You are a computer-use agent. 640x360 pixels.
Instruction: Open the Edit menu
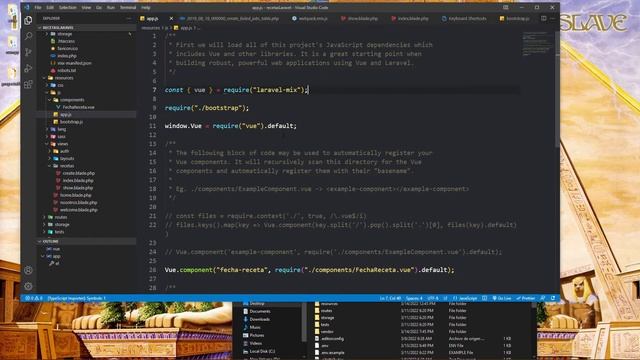50,7
